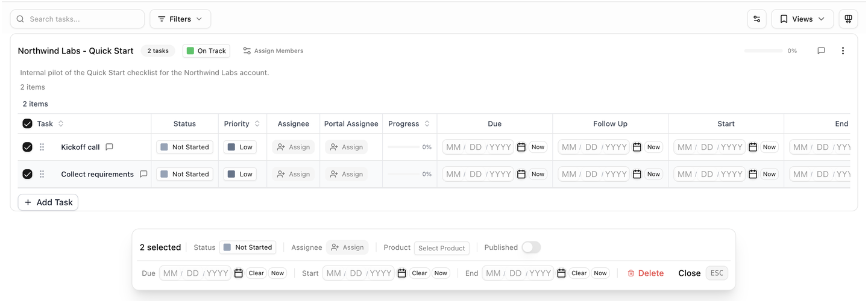
Task: Open bulk Status Not Started selector
Action: [x=248, y=247]
